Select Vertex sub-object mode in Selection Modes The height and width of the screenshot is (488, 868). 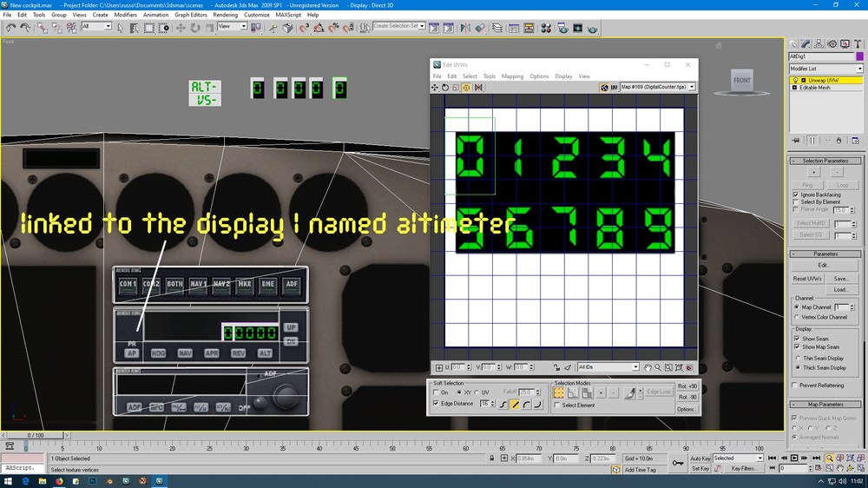tap(558, 392)
